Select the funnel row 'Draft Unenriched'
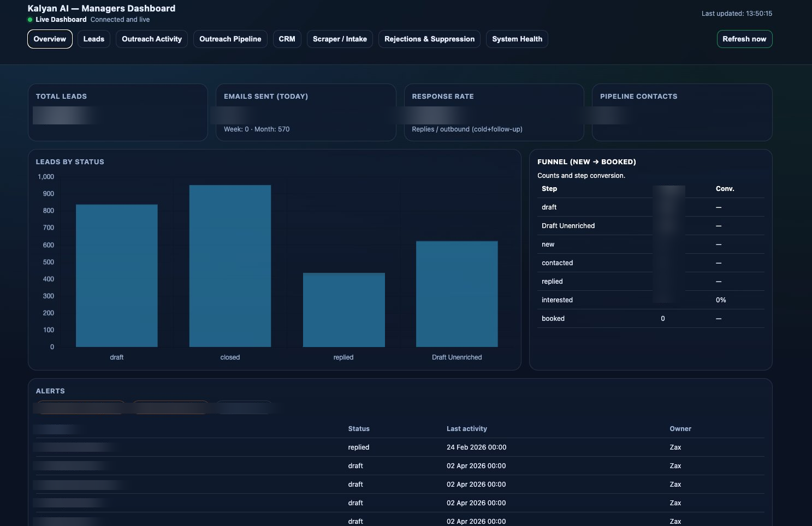 point(651,226)
